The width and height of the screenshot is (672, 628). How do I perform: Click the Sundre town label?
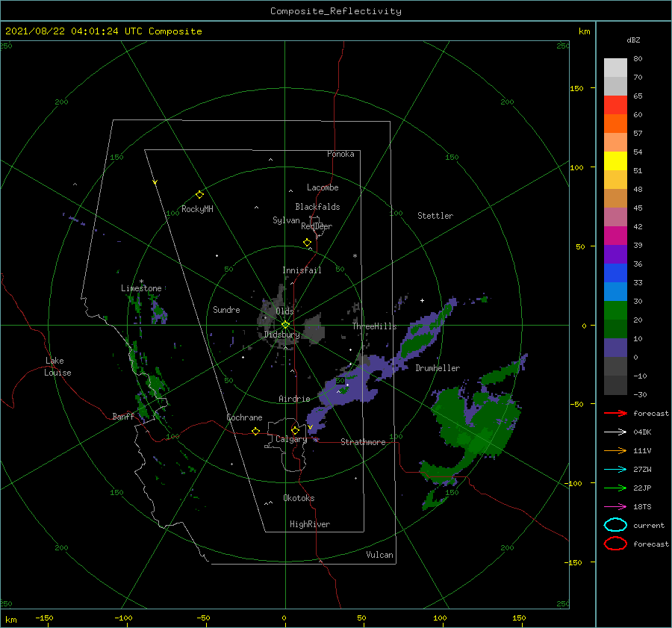tap(226, 309)
